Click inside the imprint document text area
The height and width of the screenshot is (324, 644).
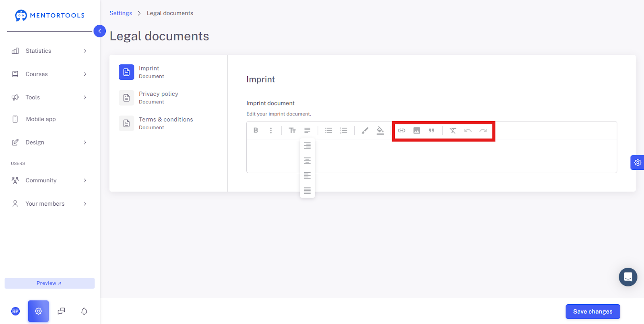pyautogui.click(x=431, y=156)
